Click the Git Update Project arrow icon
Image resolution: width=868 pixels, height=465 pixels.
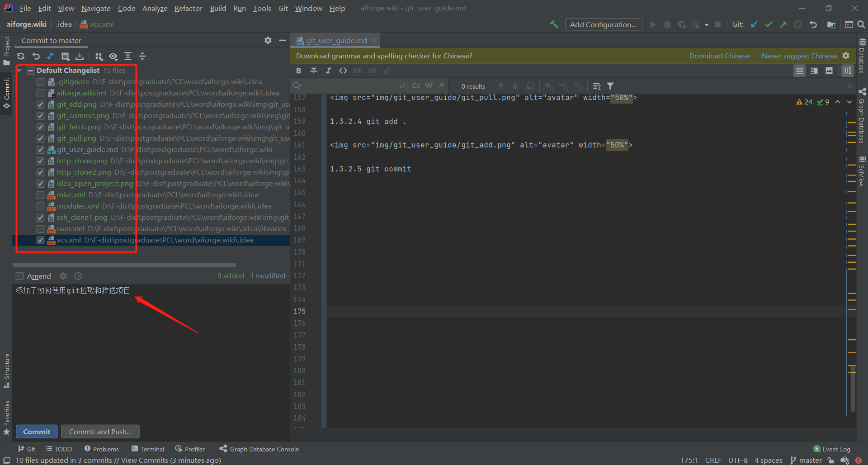click(754, 24)
